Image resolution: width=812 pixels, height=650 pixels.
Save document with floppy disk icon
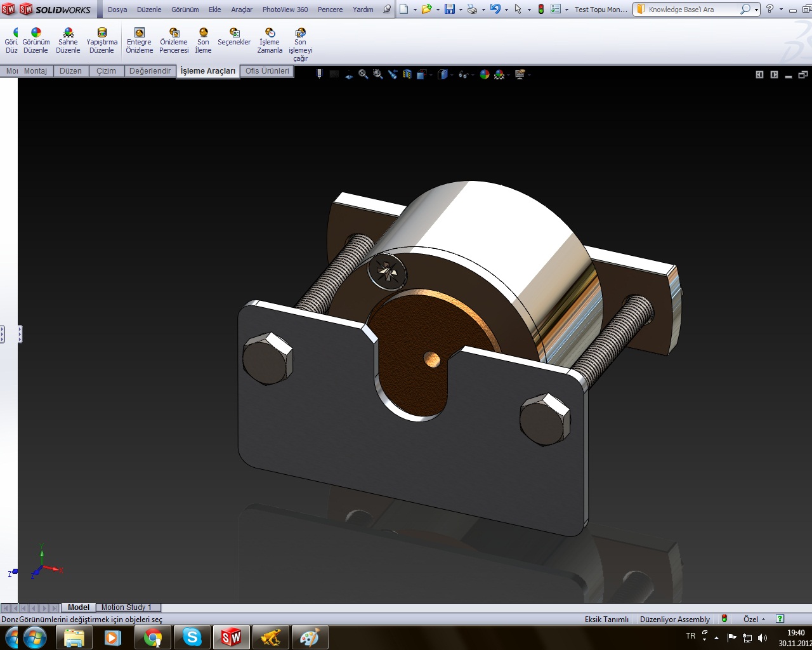tap(449, 9)
